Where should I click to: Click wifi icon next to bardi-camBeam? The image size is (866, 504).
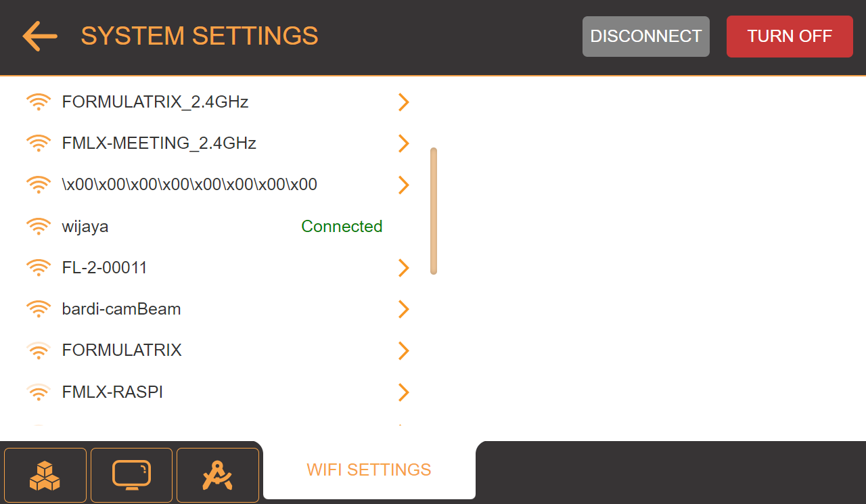coord(39,309)
